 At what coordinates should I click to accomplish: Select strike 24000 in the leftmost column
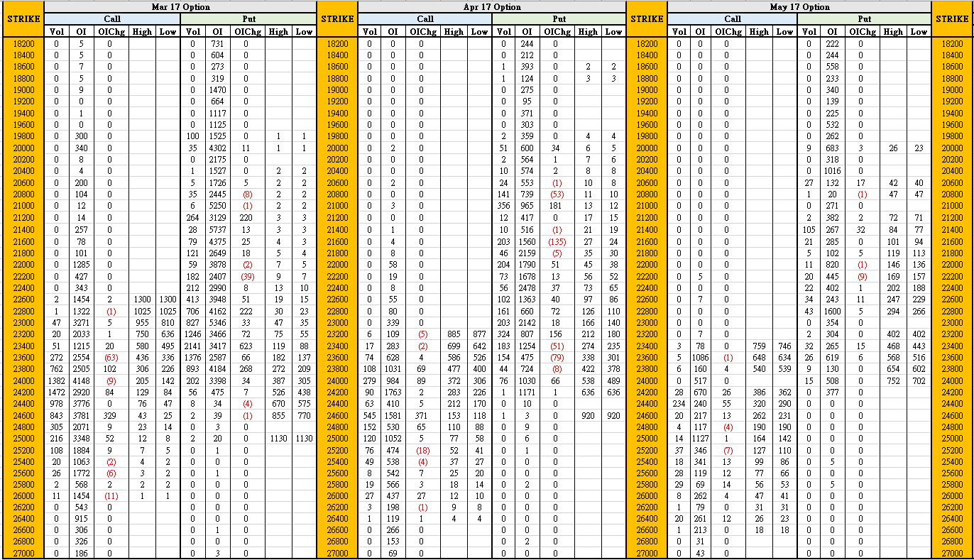click(x=22, y=380)
